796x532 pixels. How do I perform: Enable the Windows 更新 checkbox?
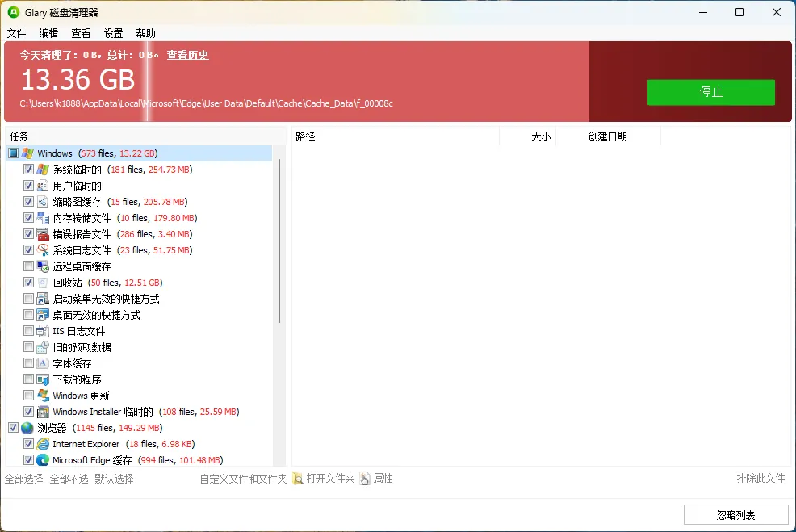(28, 396)
